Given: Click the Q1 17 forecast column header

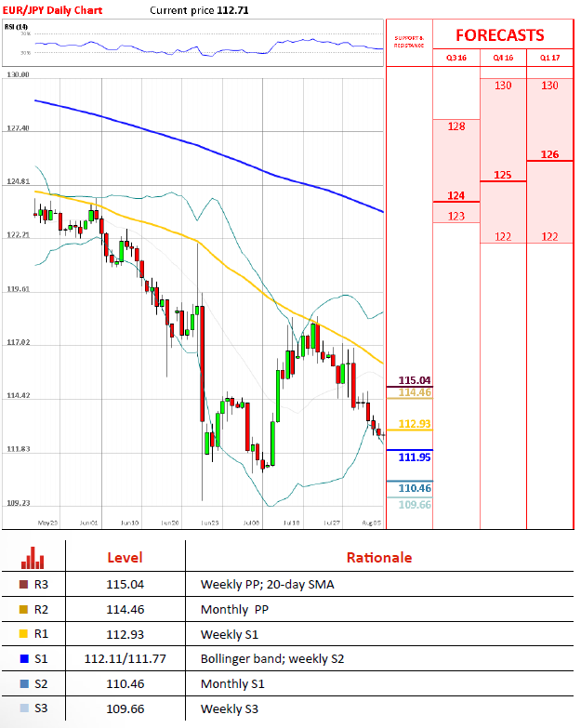Looking at the screenshot, I should (x=550, y=58).
